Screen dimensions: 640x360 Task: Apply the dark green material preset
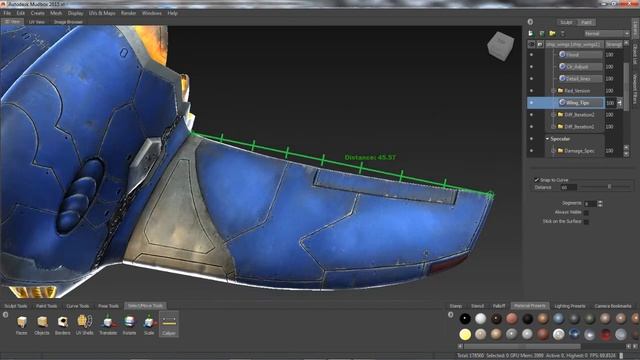point(590,319)
